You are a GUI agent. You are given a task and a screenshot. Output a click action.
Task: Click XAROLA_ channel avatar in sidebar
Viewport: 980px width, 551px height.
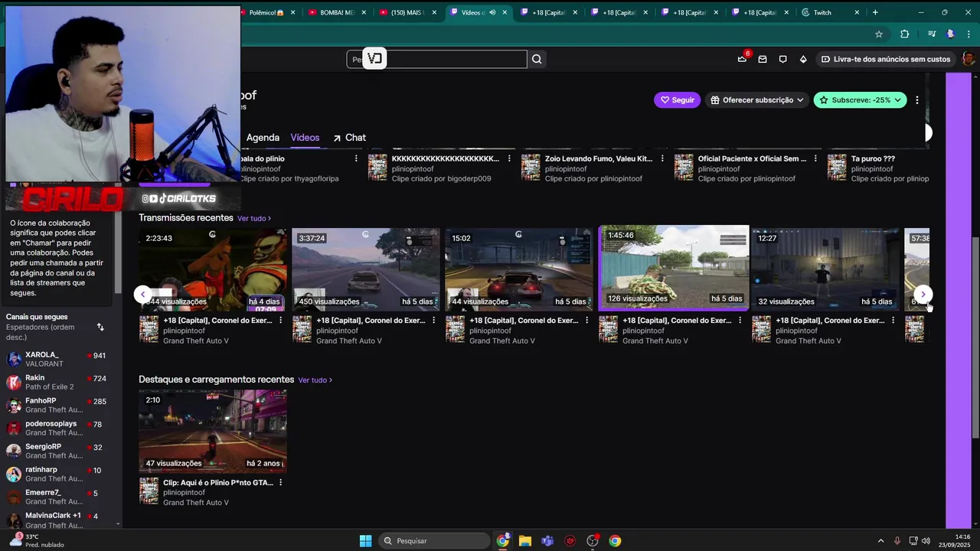click(14, 360)
